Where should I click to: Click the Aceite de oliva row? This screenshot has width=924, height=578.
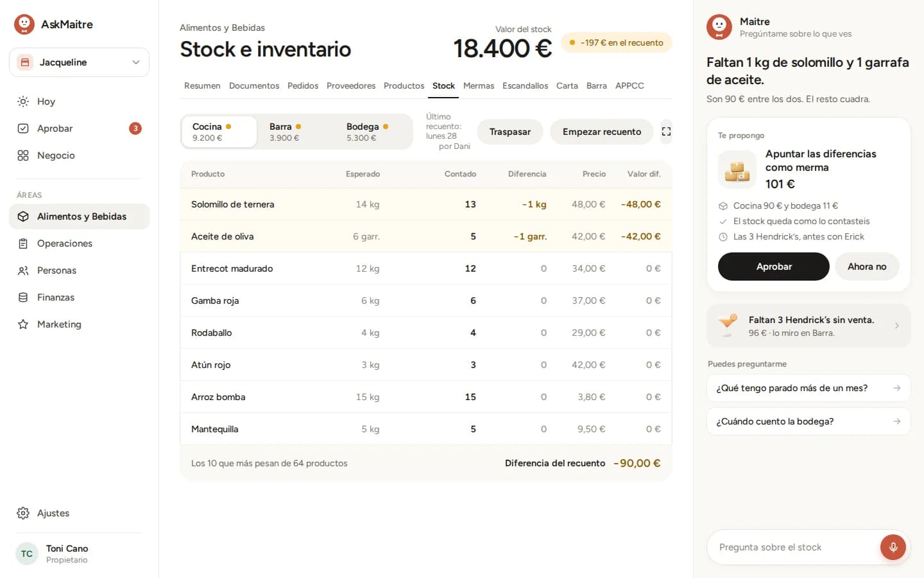pos(426,236)
